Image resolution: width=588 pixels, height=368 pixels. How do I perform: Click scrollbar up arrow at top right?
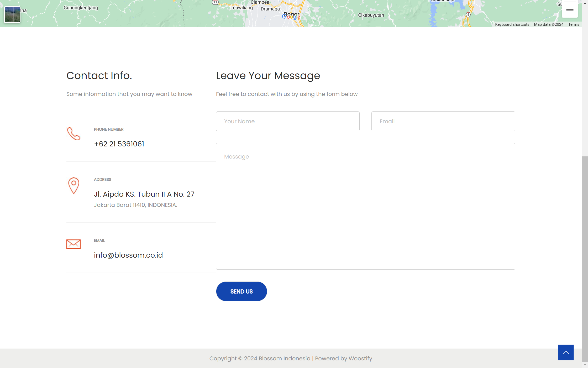(585, 3)
